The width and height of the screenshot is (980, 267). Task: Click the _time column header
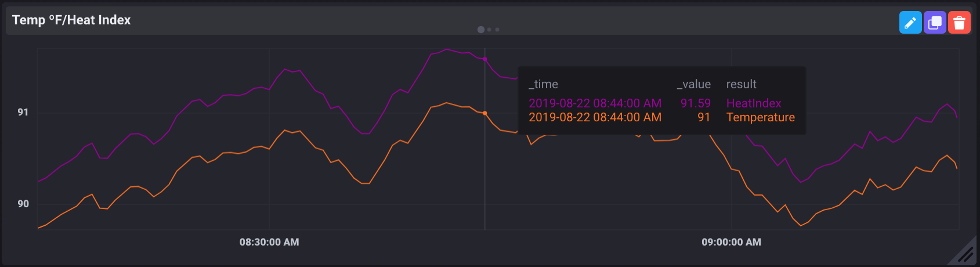543,84
